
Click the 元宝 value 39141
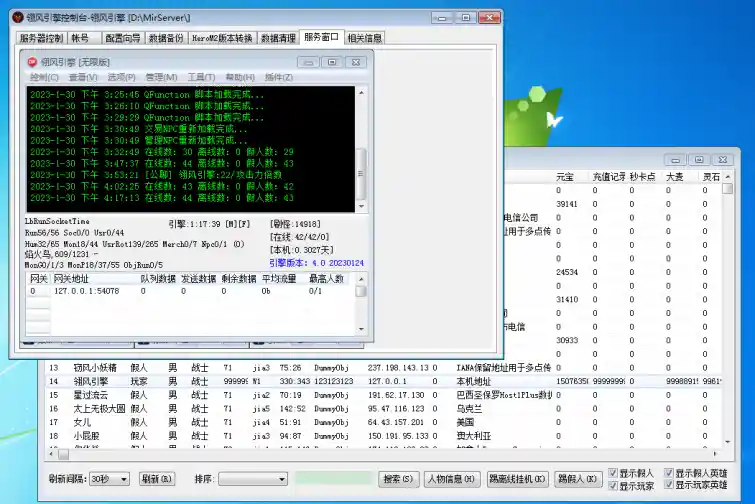pos(567,204)
